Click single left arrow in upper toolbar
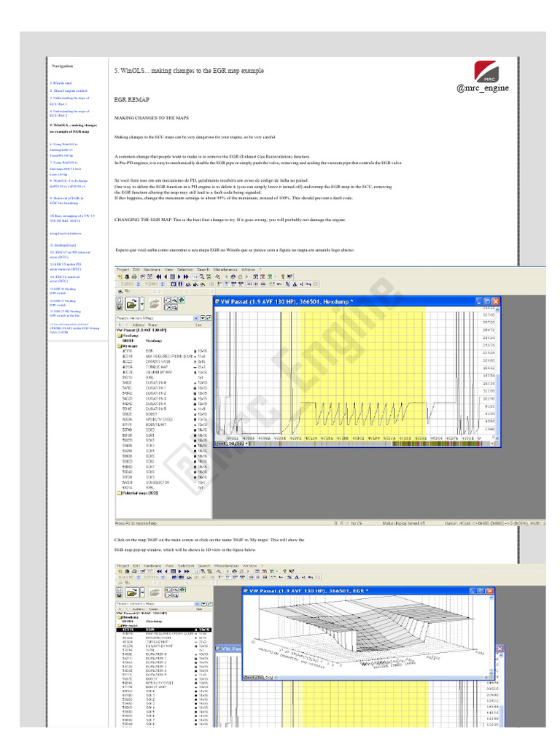The width and height of the screenshot is (560, 747). 166,276
